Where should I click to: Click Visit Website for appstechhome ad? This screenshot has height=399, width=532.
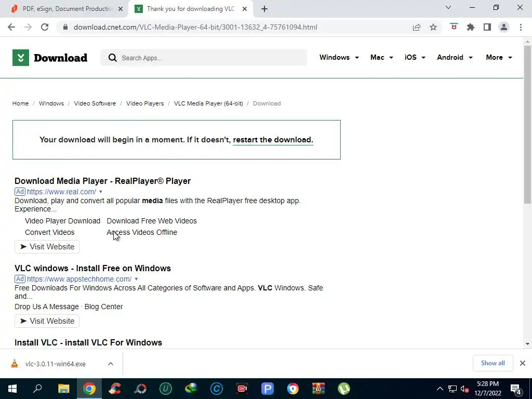coord(47,321)
